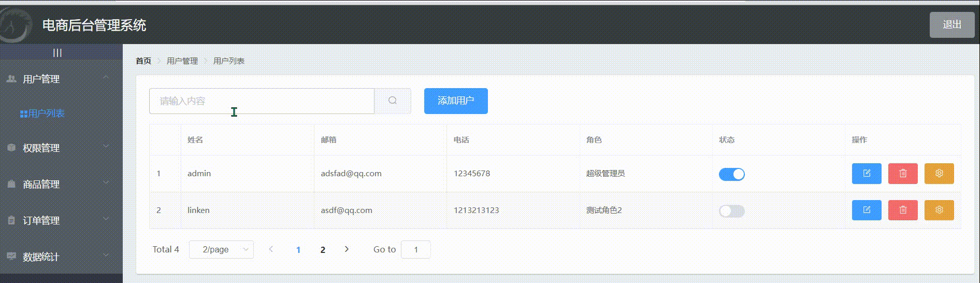Delete the linken user via trash icon
The height and width of the screenshot is (283, 980).
click(x=903, y=210)
